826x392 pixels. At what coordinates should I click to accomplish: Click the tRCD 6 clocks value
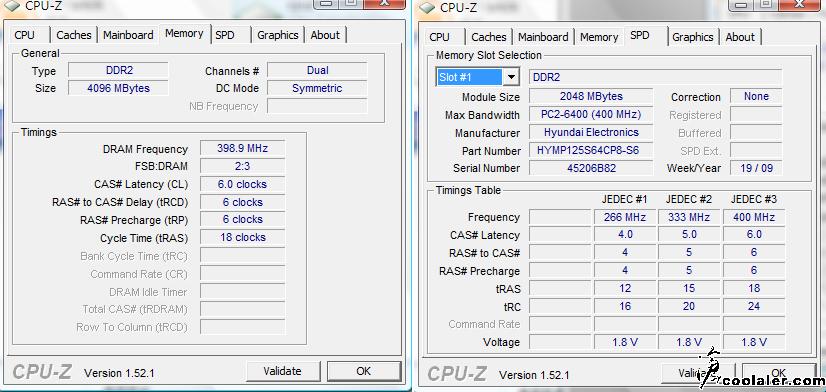click(242, 202)
